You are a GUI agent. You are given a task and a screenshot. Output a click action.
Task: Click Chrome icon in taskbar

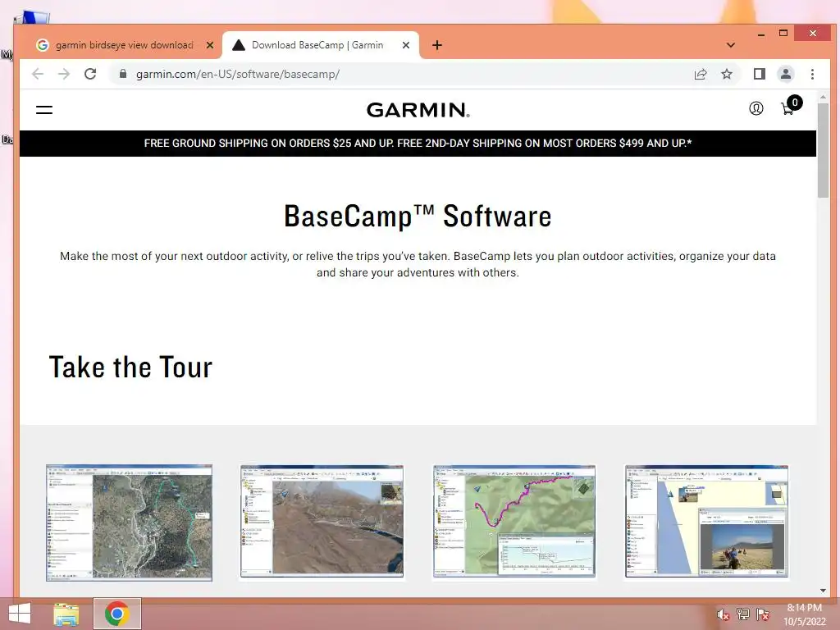tap(116, 614)
